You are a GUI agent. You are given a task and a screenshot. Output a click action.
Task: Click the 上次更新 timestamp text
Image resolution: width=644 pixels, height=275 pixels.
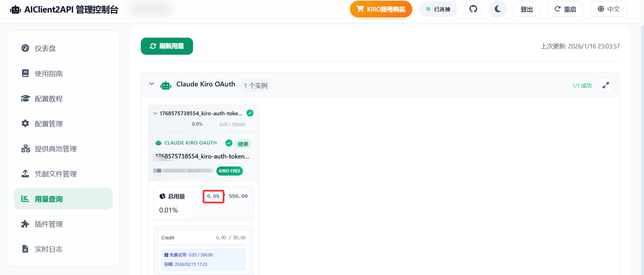(580, 46)
